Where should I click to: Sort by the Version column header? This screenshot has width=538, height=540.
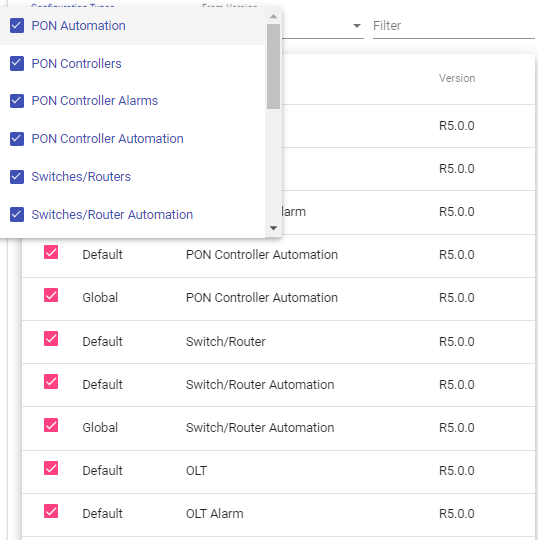457,78
